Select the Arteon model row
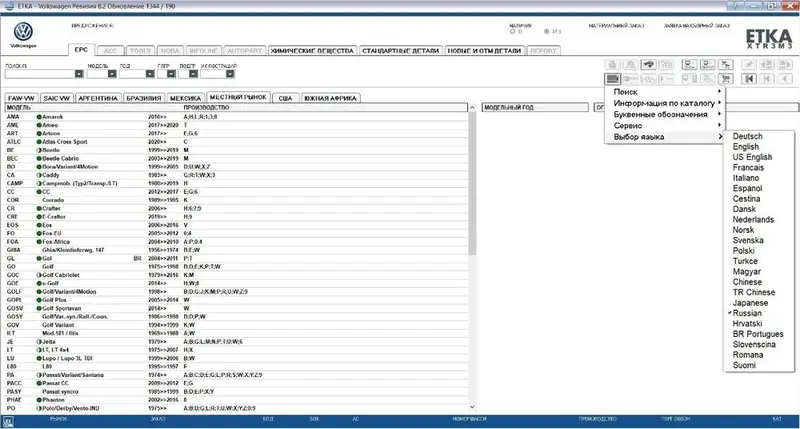 pyautogui.click(x=236, y=133)
